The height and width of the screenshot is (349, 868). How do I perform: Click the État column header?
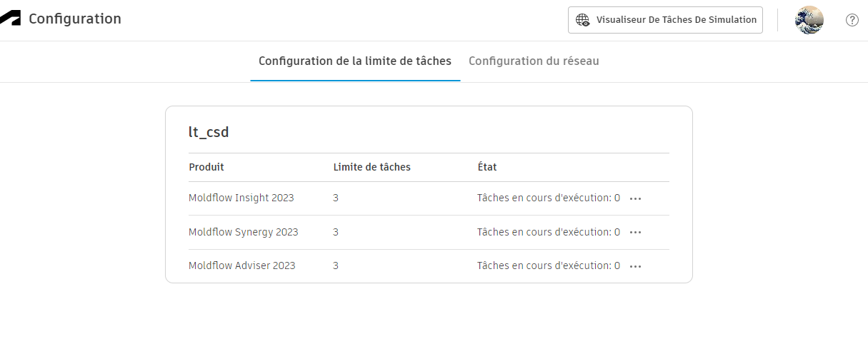pos(487,167)
